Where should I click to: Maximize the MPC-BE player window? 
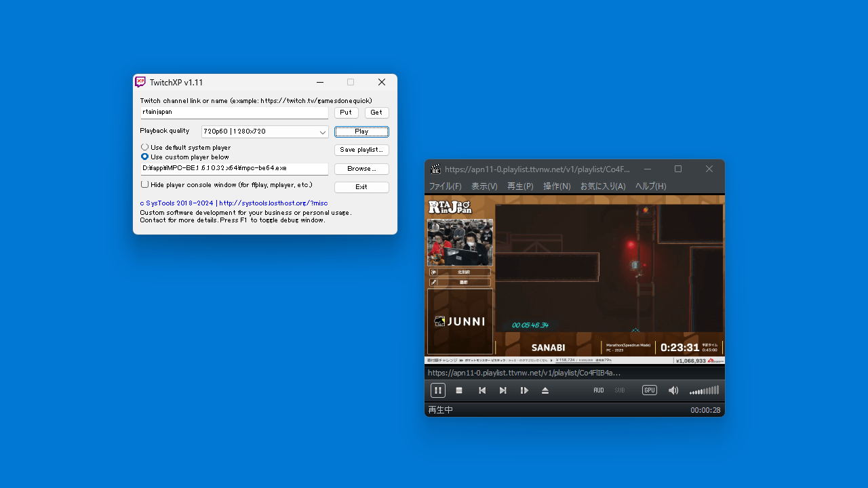pyautogui.click(x=678, y=169)
